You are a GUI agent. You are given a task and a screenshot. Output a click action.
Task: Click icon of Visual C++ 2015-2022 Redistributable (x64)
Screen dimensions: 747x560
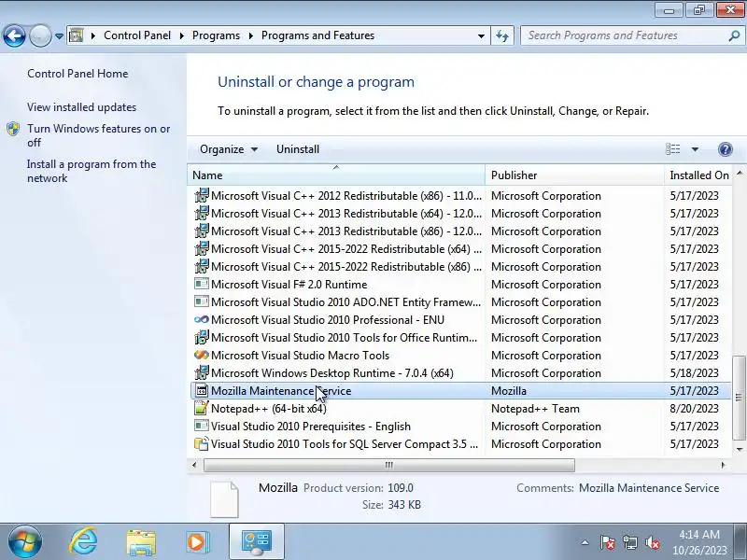pos(202,248)
